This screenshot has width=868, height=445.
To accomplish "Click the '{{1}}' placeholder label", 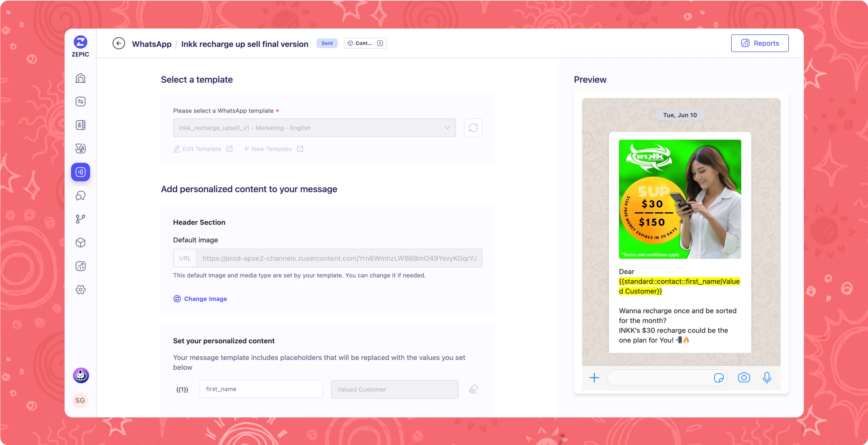I will [x=182, y=389].
